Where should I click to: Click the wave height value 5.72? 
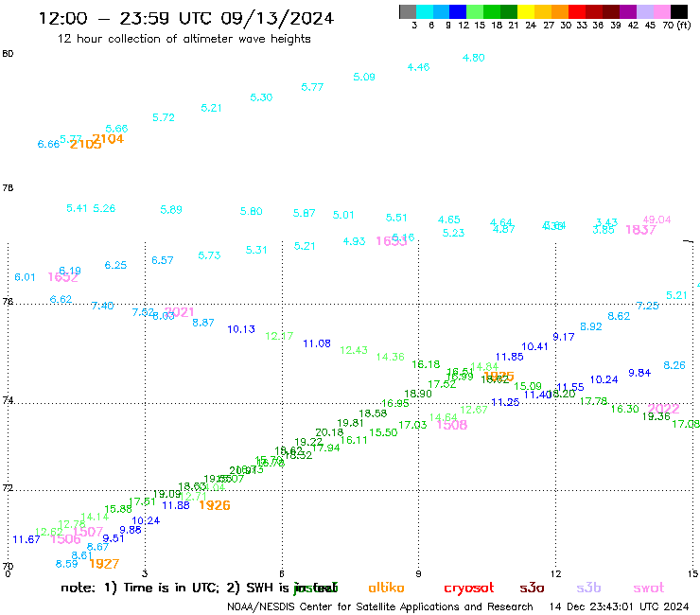click(x=164, y=117)
